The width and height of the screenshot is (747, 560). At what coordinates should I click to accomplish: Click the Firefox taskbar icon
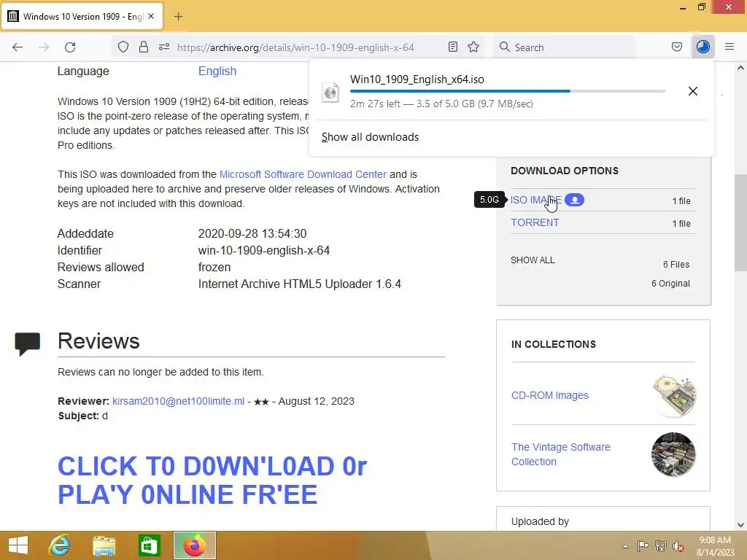tap(194, 545)
